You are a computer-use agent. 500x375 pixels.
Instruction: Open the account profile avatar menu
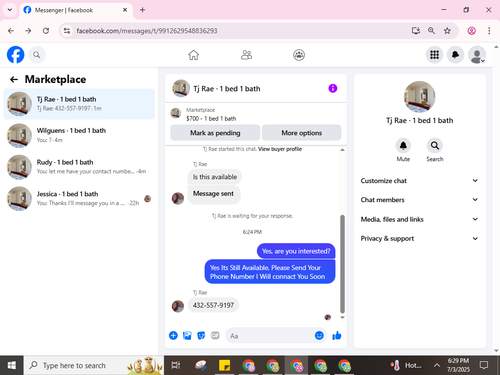tap(477, 55)
